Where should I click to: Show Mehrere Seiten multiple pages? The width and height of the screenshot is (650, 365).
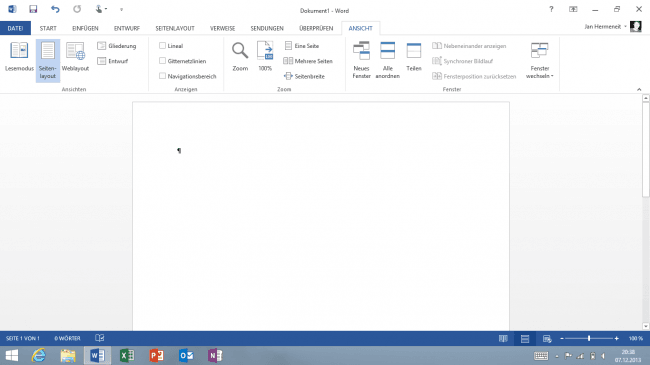pyautogui.click(x=308, y=61)
